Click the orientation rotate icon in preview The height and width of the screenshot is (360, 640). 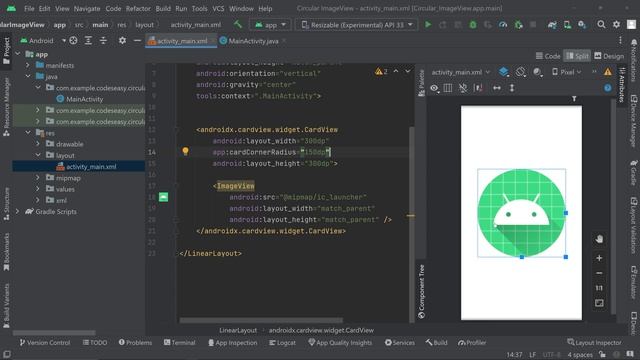(520, 72)
